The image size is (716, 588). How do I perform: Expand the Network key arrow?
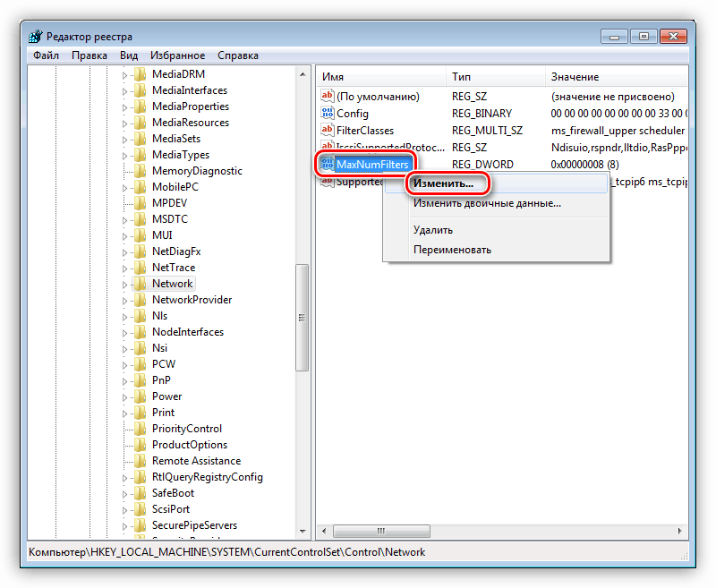[x=124, y=285]
